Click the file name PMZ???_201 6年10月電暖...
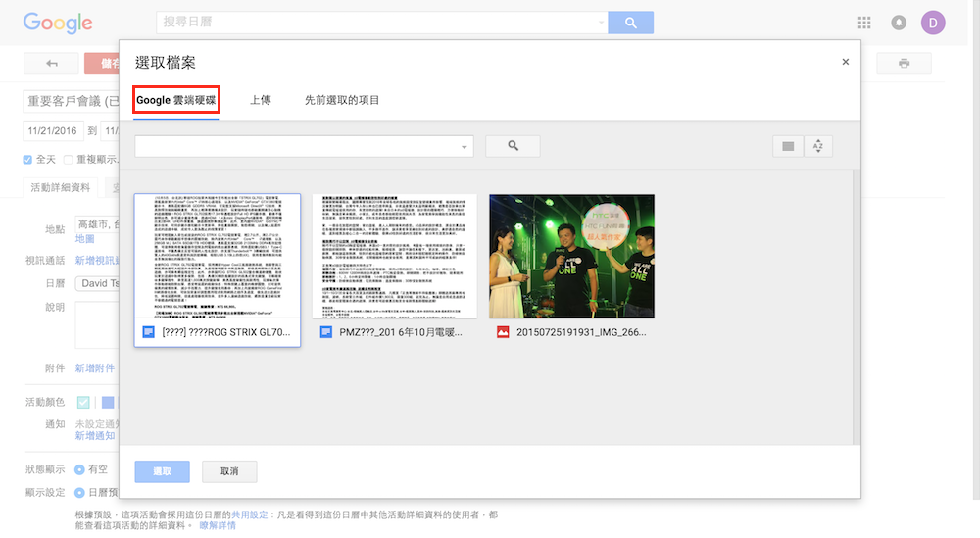The height and width of the screenshot is (538, 980). 401,332
